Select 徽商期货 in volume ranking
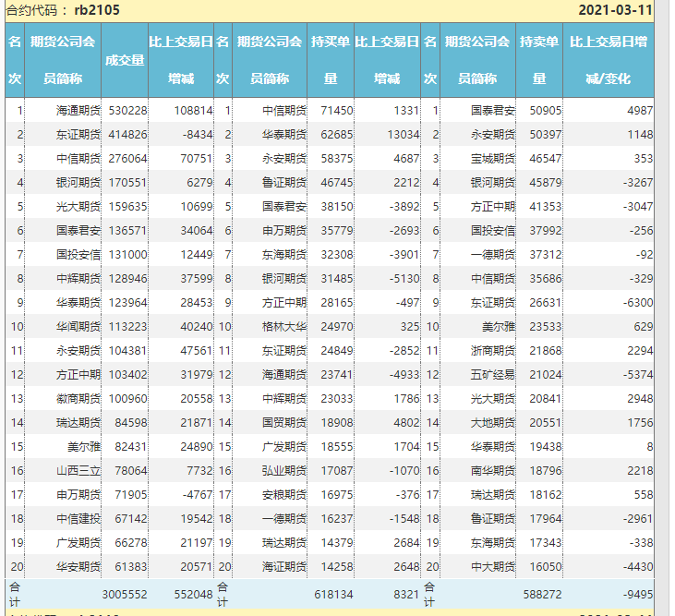This screenshot has width=675, height=616. point(78,399)
